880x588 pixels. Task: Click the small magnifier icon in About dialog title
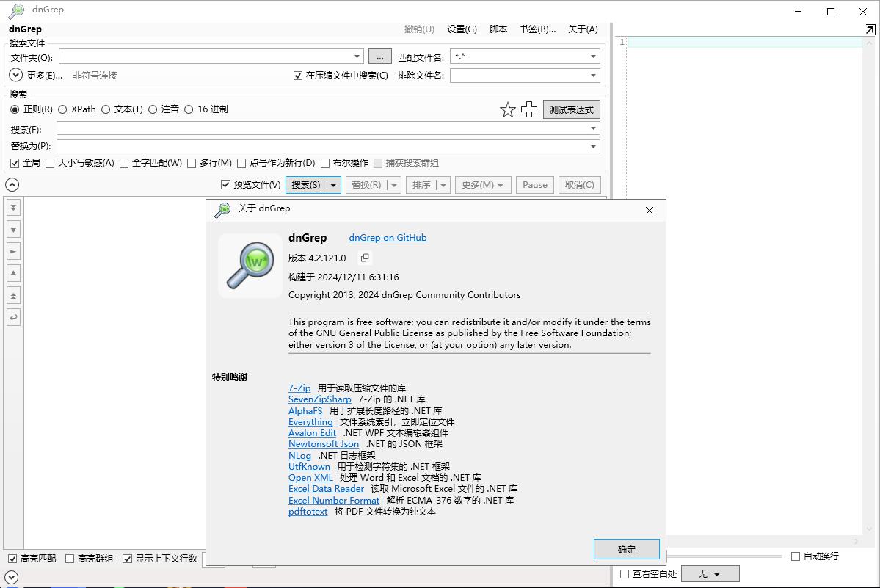click(x=223, y=209)
